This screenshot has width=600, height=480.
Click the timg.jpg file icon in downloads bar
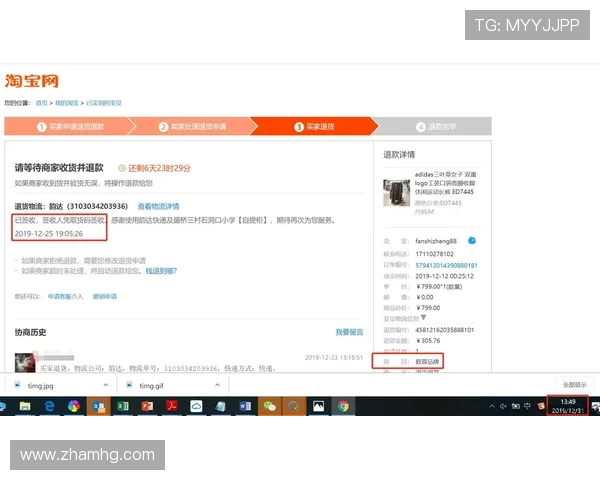coord(17,385)
